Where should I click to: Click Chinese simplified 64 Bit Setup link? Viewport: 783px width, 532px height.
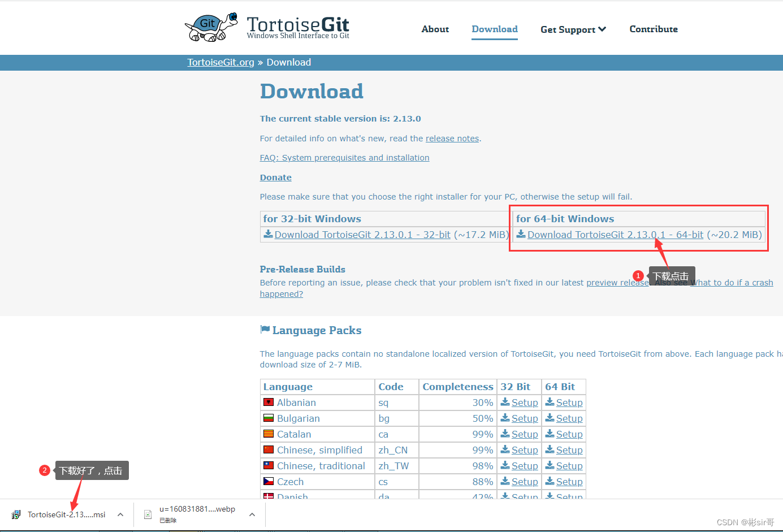pyautogui.click(x=569, y=450)
